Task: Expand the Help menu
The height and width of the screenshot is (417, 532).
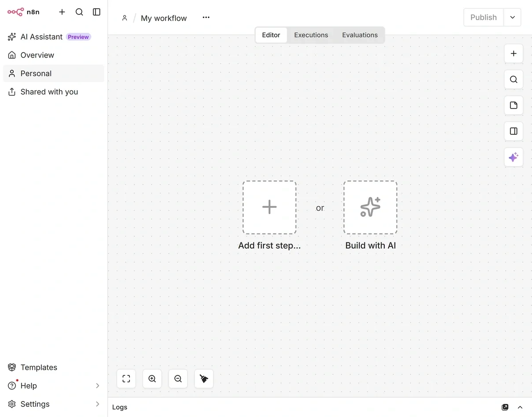Action: point(54,386)
